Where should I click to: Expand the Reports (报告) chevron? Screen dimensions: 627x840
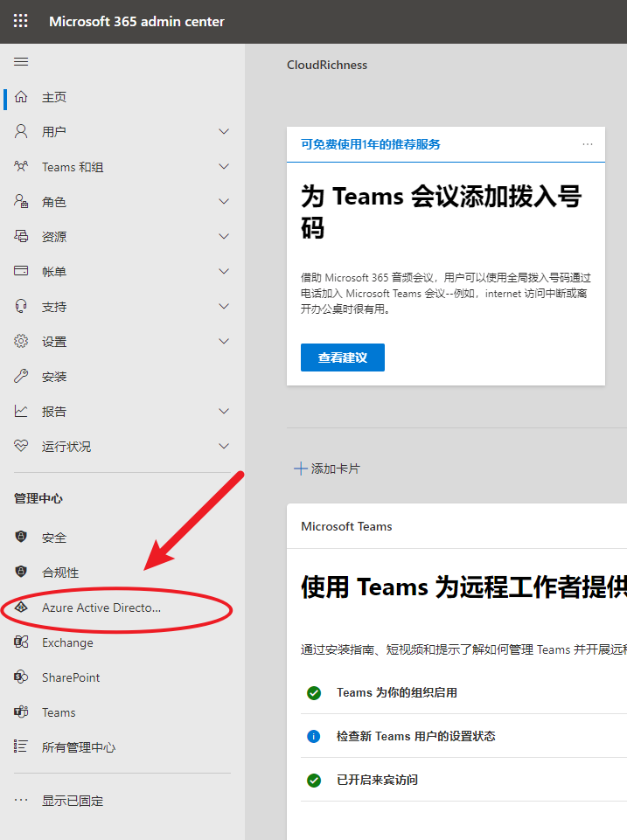point(224,412)
